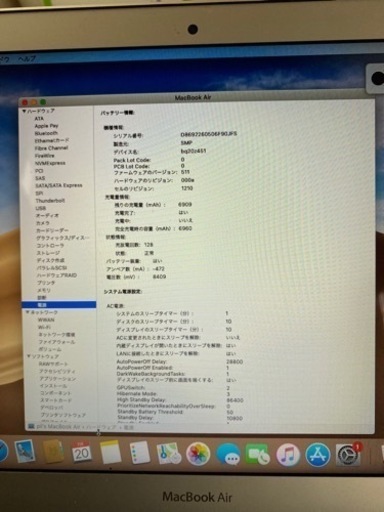
Task: Select カードリーダー in the sidebar
Action: [x=52, y=230]
